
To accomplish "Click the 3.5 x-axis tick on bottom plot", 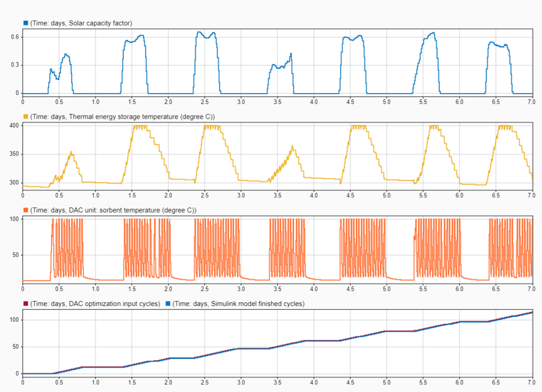I will click(277, 382).
